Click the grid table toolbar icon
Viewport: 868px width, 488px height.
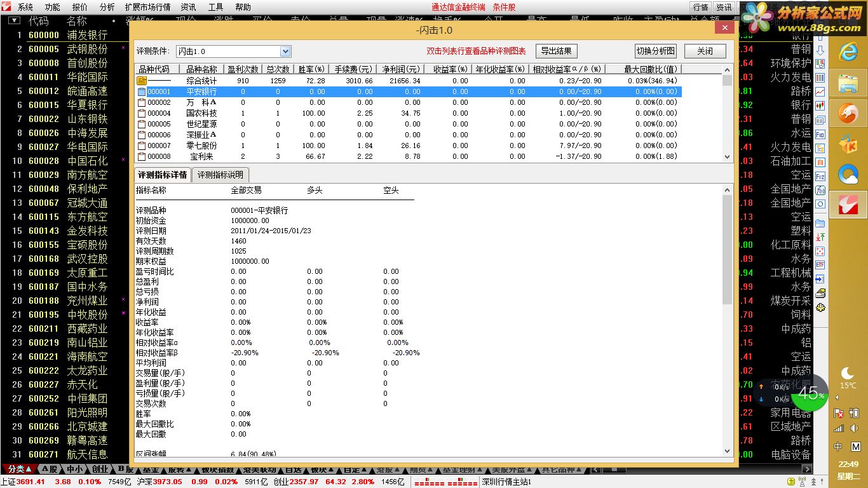pos(820,78)
